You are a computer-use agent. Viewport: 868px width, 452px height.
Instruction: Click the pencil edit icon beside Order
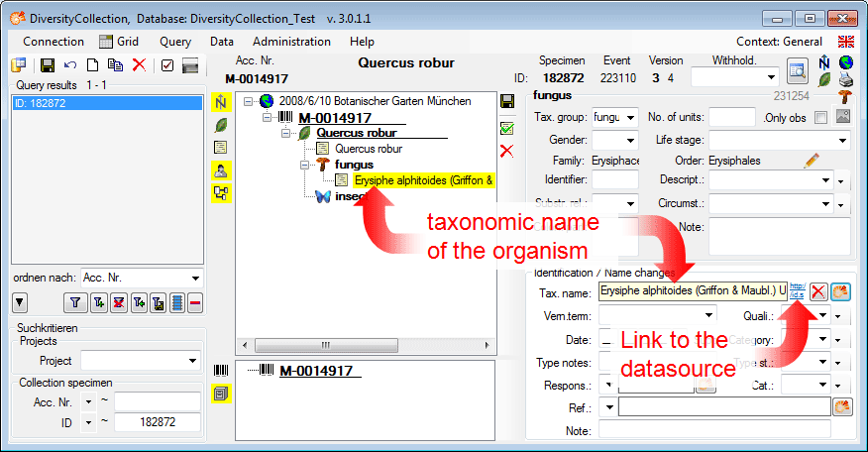812,160
